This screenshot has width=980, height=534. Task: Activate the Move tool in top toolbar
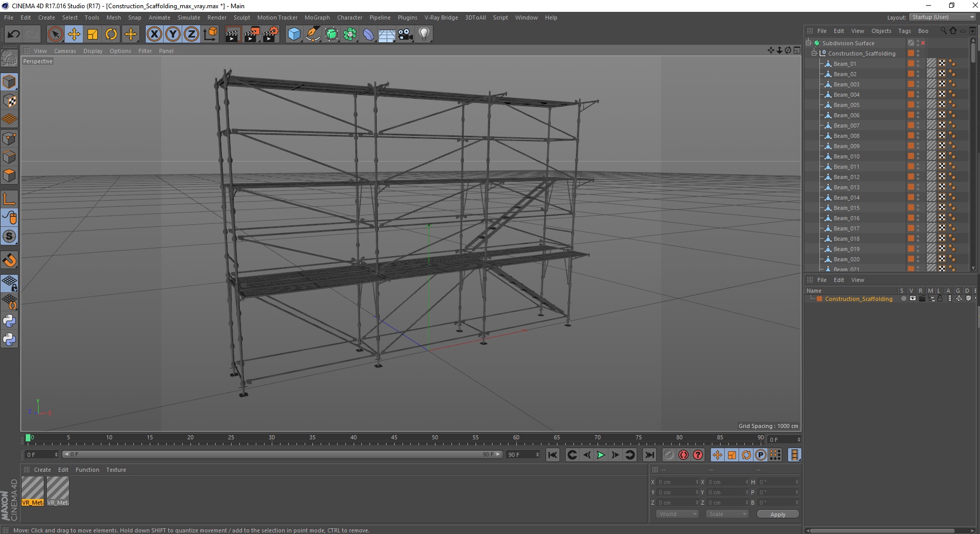(x=74, y=34)
